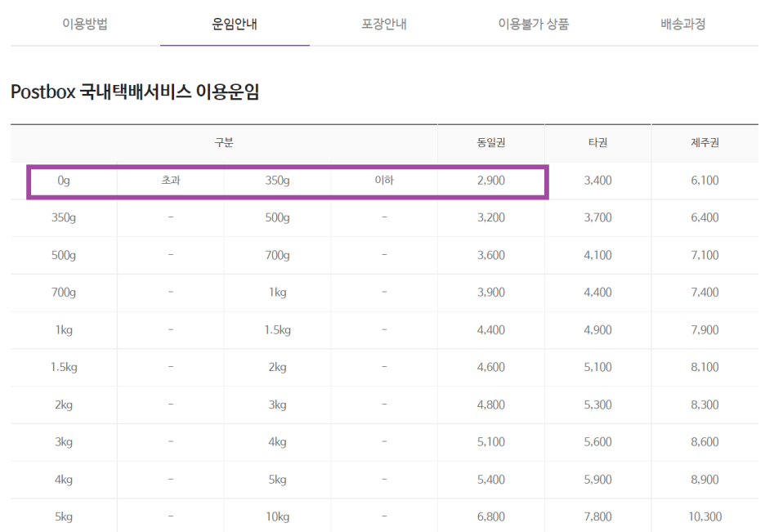Click the 3,600 fare cell
Viewport: 765px width, 532px height.
[491, 255]
